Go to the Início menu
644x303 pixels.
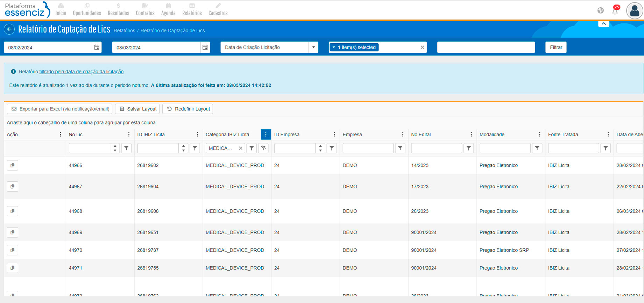coord(61,10)
